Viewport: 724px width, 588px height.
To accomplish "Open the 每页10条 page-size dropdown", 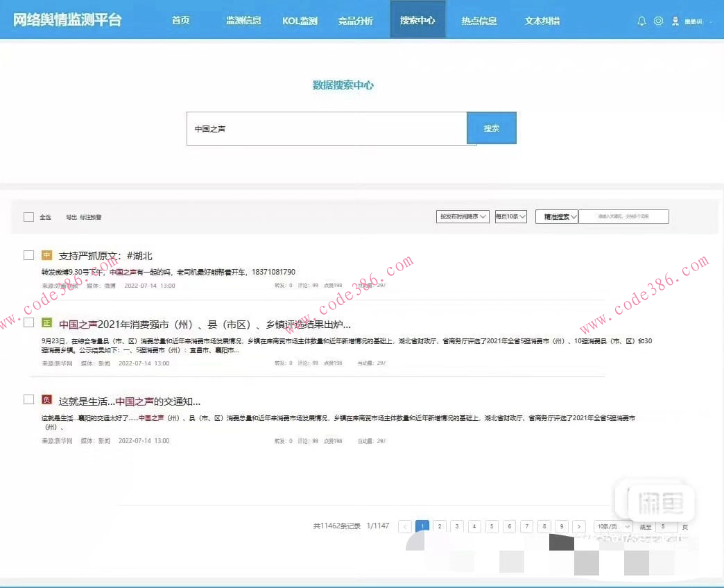I will coord(510,216).
